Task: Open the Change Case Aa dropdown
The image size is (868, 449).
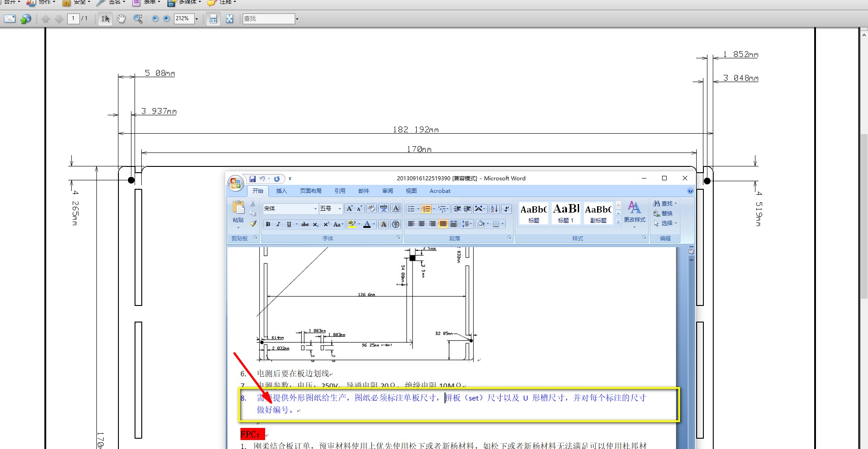Action: [338, 224]
